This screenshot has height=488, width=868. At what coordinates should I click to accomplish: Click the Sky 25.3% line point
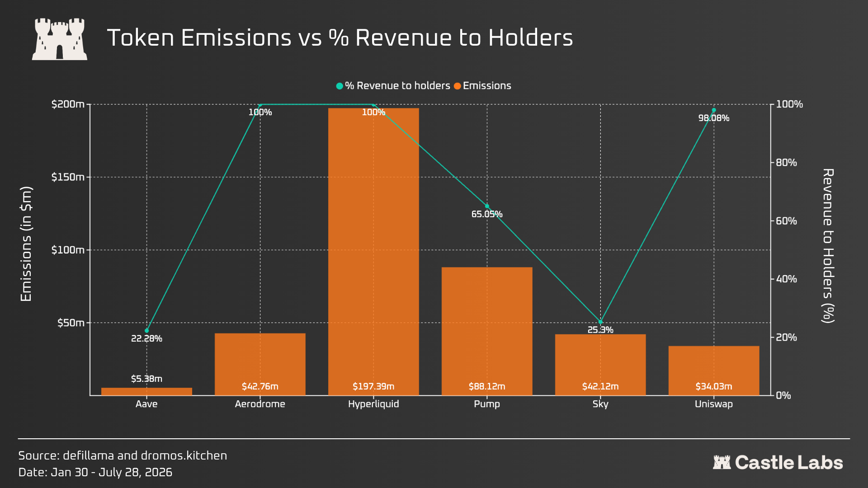pos(600,322)
